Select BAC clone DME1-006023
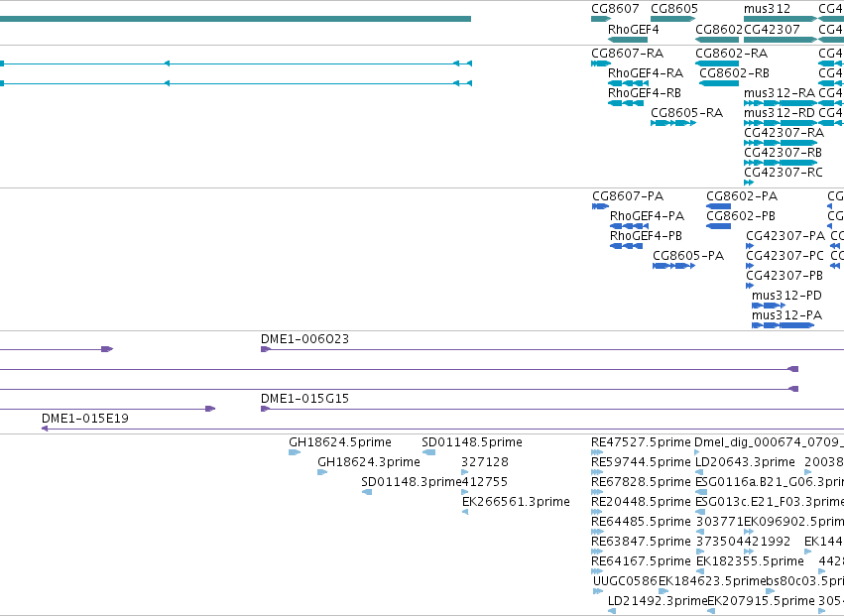 pyautogui.click(x=304, y=339)
